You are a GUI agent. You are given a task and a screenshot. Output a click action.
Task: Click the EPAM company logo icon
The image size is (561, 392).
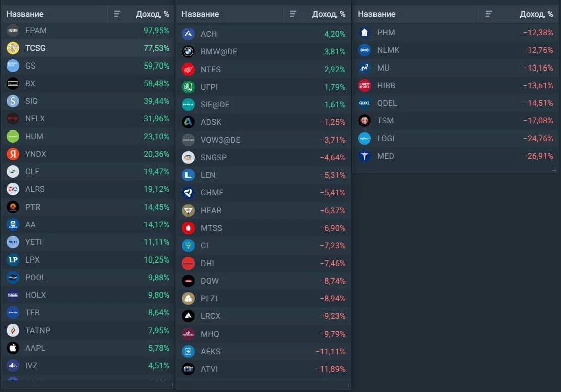(13, 30)
